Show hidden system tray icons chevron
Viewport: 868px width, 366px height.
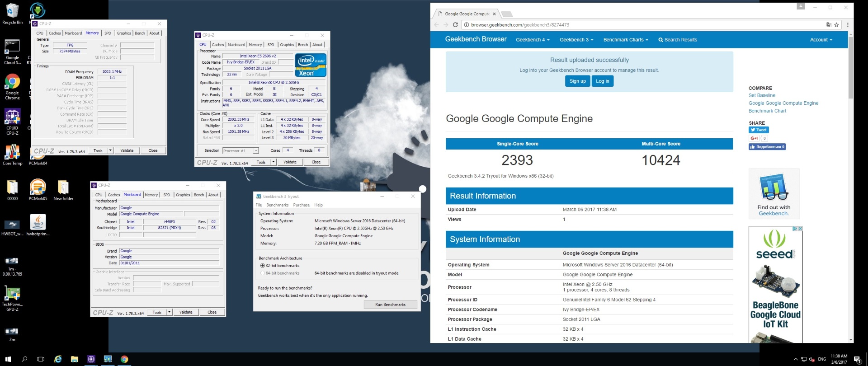(x=796, y=359)
